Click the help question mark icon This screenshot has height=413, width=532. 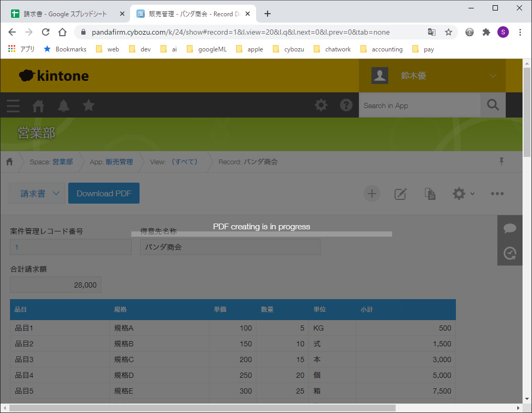click(x=346, y=105)
